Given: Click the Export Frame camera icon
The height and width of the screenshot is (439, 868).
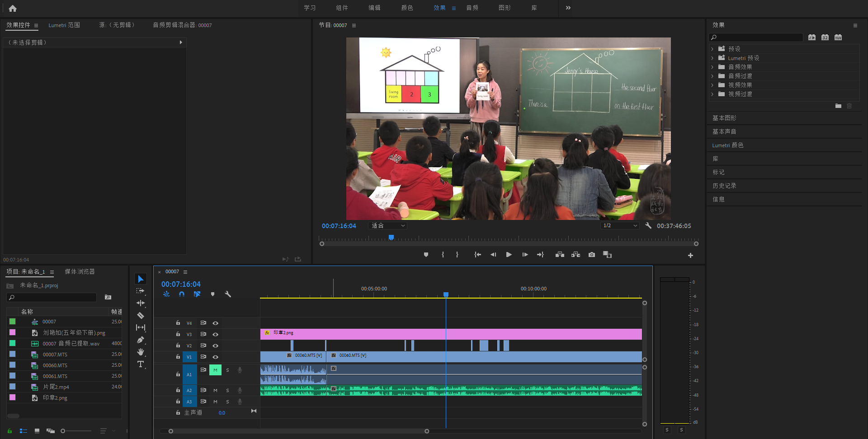Looking at the screenshot, I should 592,255.
